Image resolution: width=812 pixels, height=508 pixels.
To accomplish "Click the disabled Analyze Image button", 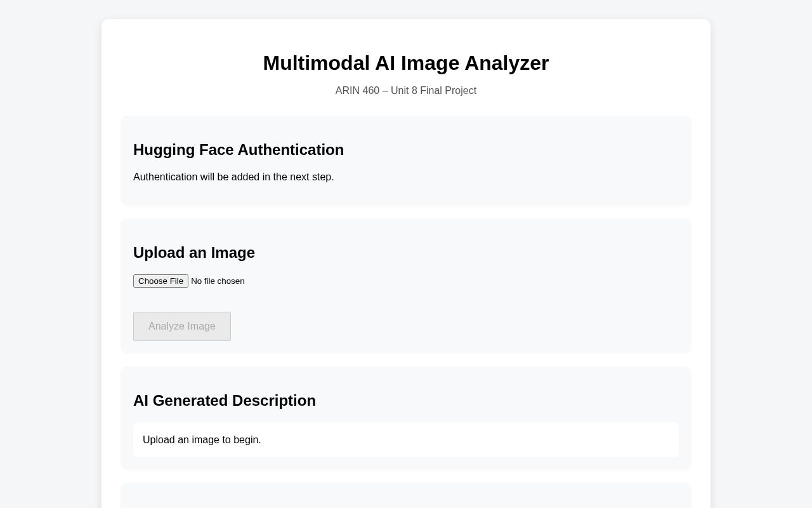I will [x=182, y=326].
